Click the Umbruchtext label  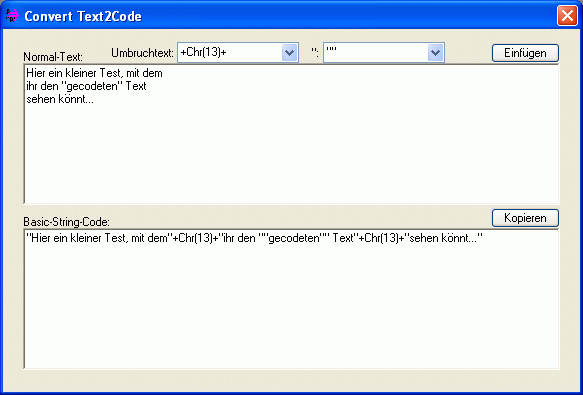tap(142, 53)
